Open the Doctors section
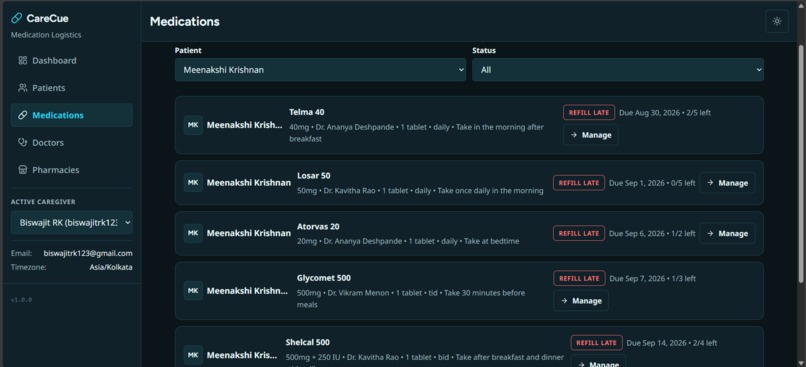The height and width of the screenshot is (367, 806). pyautogui.click(x=71, y=142)
